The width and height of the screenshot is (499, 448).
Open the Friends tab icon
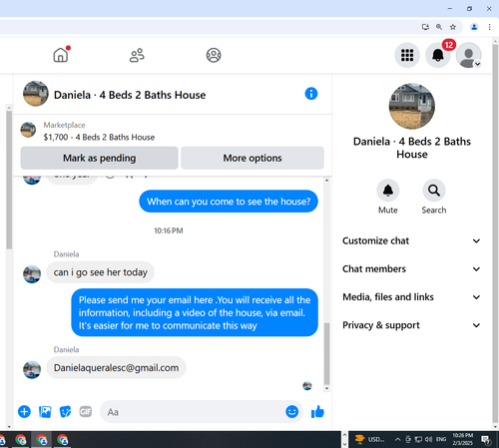(x=137, y=55)
